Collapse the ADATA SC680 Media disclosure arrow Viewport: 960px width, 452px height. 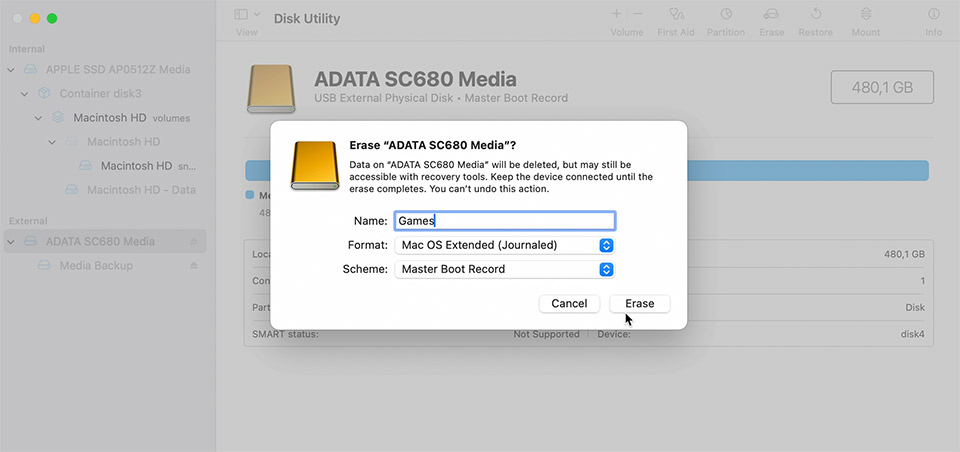(x=11, y=242)
